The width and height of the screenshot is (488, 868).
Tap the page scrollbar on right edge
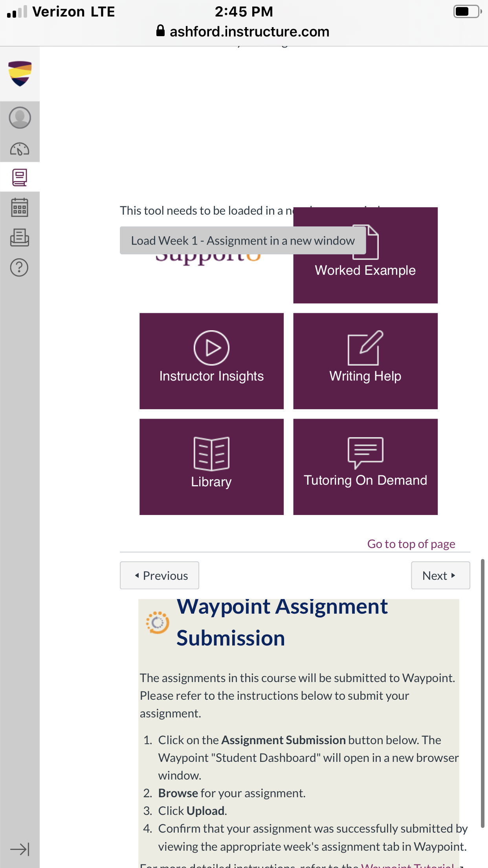coord(482,693)
